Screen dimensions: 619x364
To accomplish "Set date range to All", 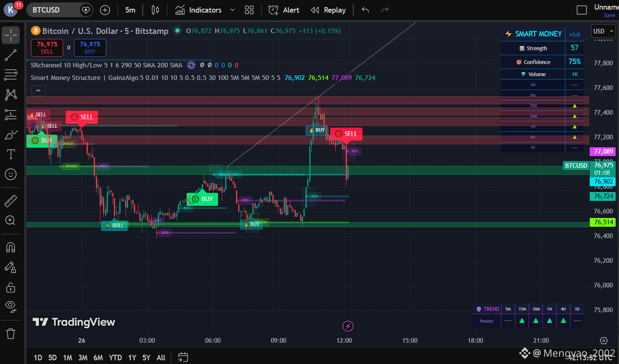I will point(161,358).
